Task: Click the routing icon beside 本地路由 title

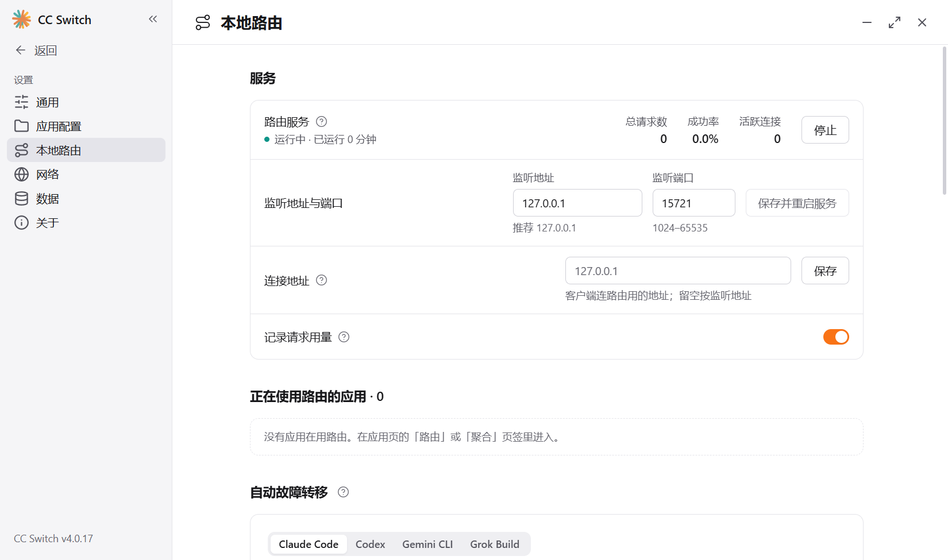Action: click(x=203, y=23)
